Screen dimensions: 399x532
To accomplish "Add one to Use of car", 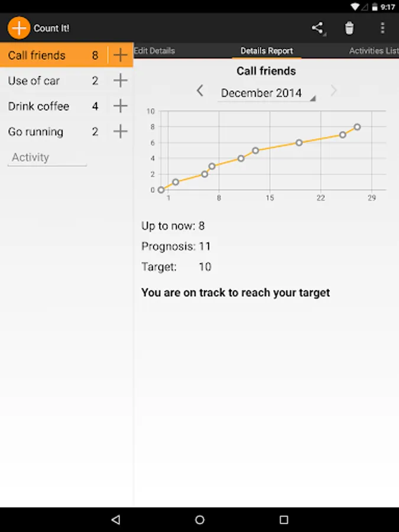I will [x=120, y=81].
